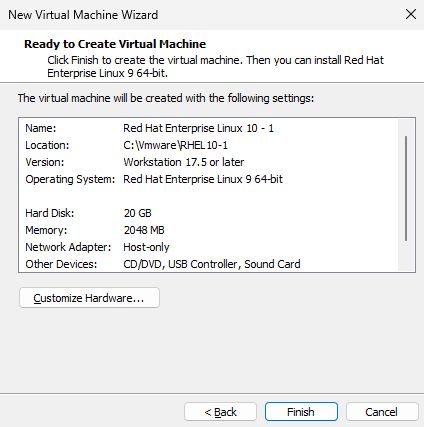Click the scrollbar track below the thumb
The width and height of the screenshot is (424, 427).
point(406,255)
